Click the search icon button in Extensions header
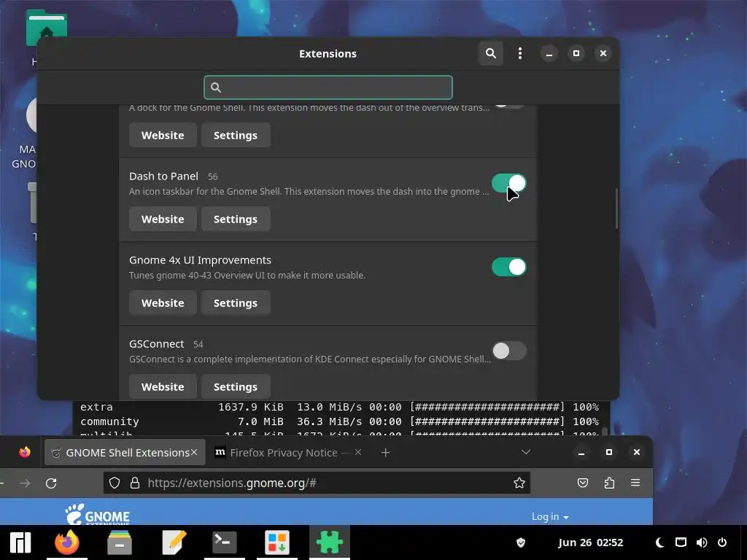This screenshot has height=560, width=747. point(491,53)
